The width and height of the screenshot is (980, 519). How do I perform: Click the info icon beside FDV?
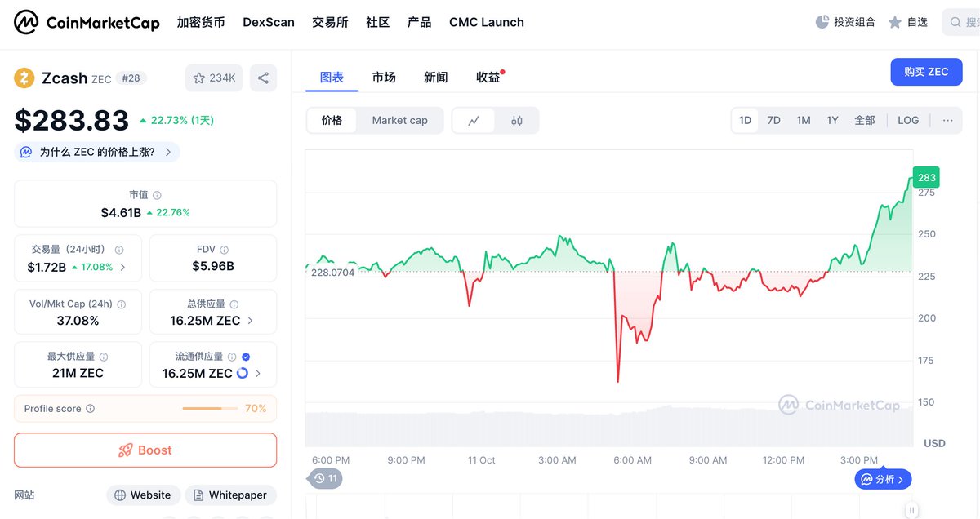[225, 250]
